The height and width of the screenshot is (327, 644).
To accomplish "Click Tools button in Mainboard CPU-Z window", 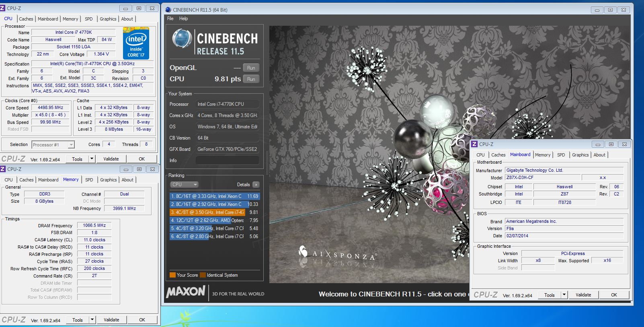I will (x=550, y=295).
